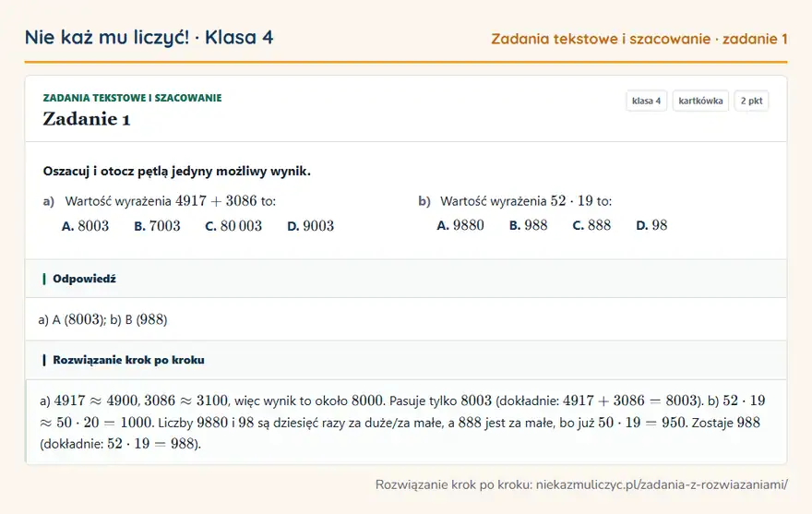The image size is (812, 514).
Task: Select answer C. 80 003 in part a
Action: point(233,226)
